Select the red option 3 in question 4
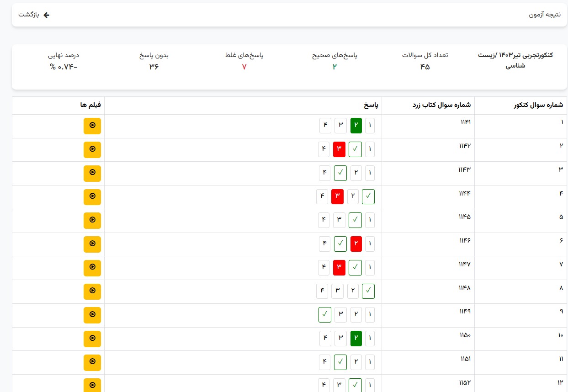 point(337,196)
